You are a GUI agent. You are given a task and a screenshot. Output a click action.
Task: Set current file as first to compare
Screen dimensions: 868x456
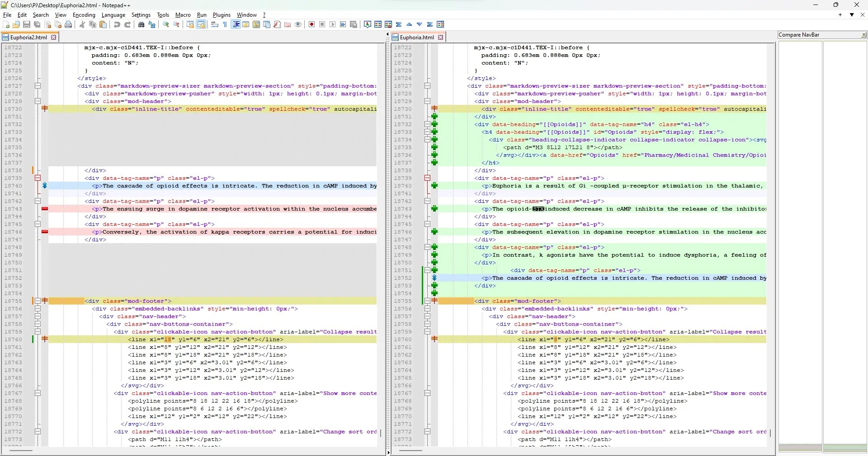click(367, 24)
